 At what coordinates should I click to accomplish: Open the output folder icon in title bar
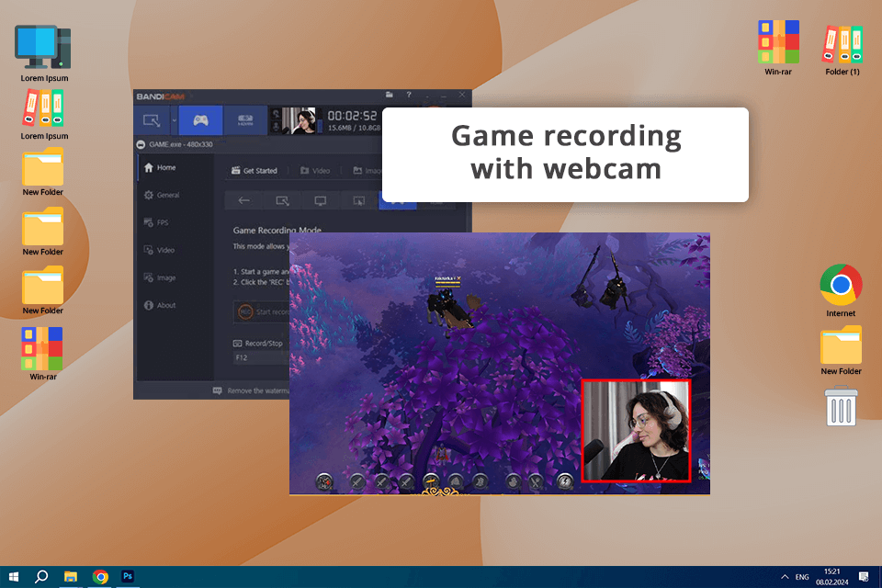click(390, 95)
